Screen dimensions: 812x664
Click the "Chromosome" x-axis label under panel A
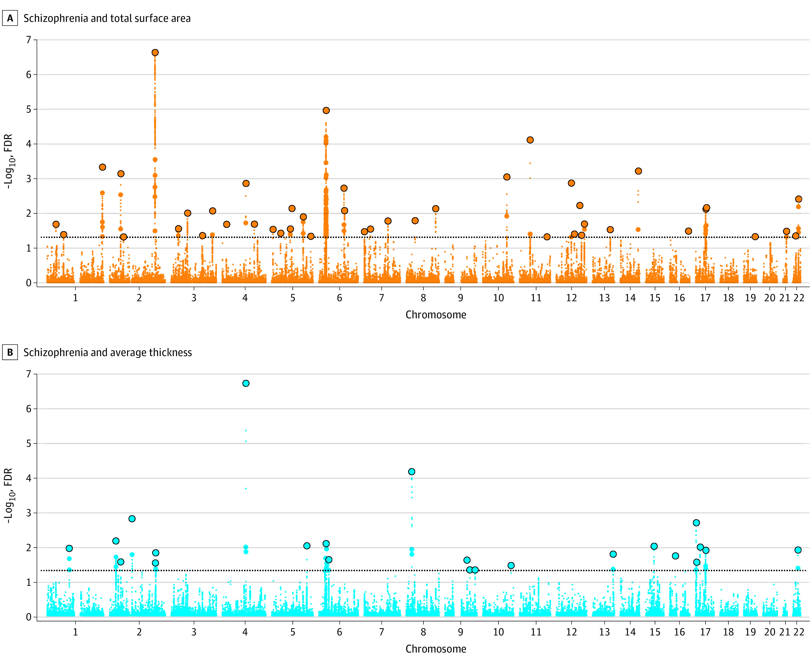436,314
